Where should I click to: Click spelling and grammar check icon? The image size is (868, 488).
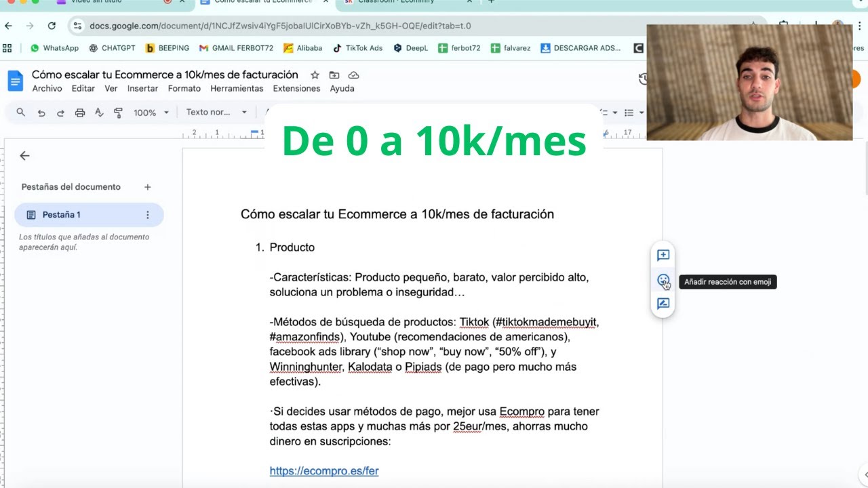coord(99,113)
